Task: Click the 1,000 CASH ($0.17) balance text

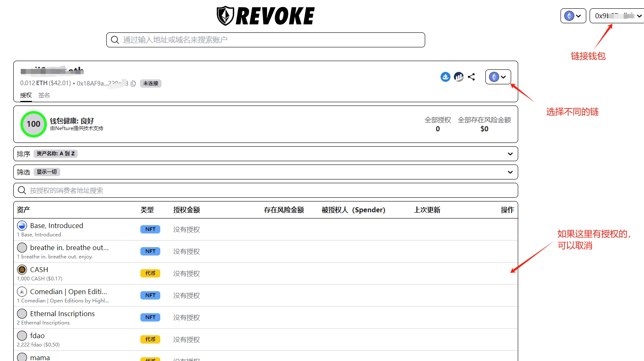Action: (x=40, y=279)
